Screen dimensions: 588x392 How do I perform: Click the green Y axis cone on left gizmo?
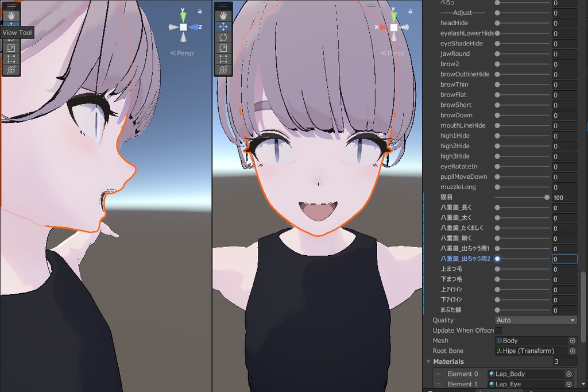coord(183,17)
